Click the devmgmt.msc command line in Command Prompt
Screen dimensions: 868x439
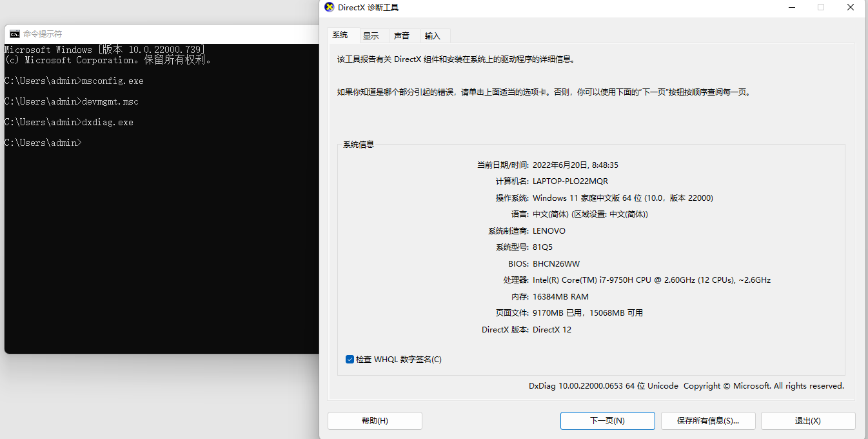[x=72, y=101]
